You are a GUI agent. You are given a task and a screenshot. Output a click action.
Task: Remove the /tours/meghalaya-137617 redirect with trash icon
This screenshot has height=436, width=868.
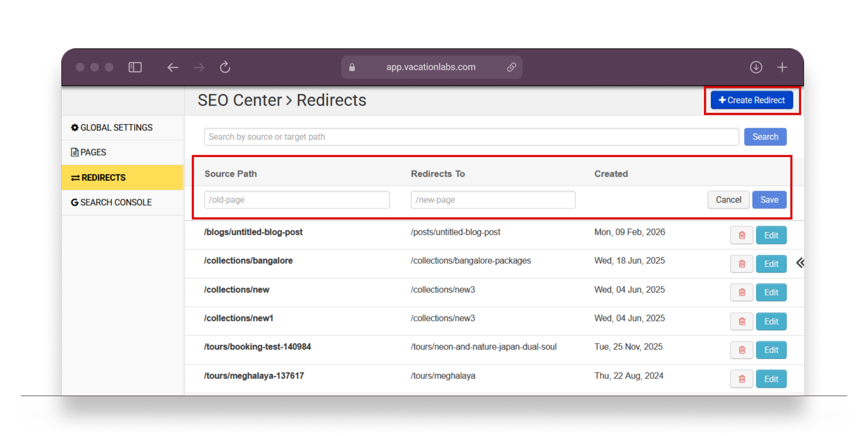pyautogui.click(x=742, y=379)
